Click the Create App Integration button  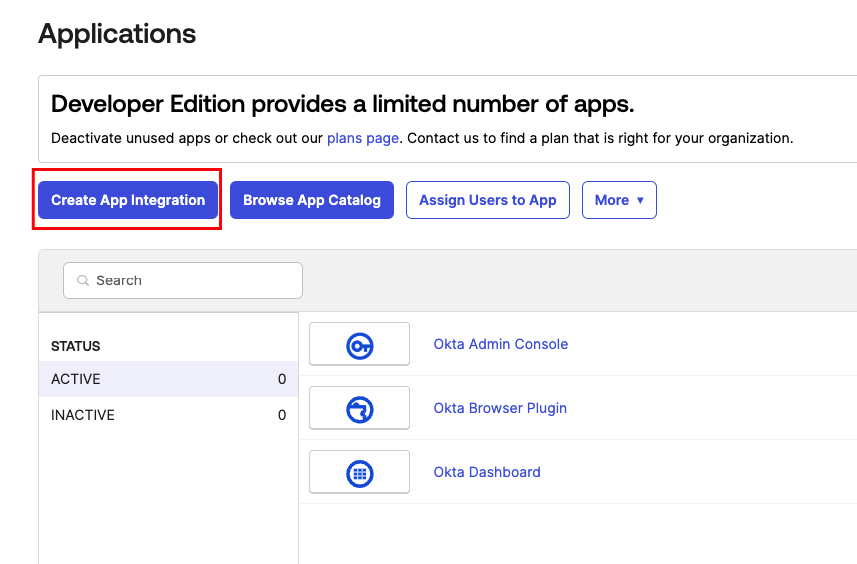point(128,200)
